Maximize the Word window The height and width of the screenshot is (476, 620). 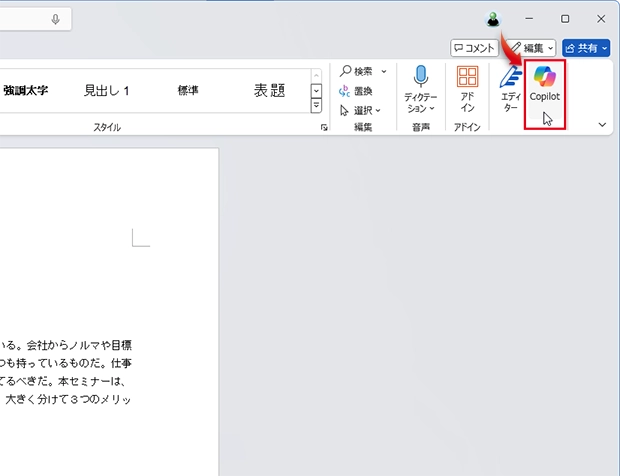(565, 19)
